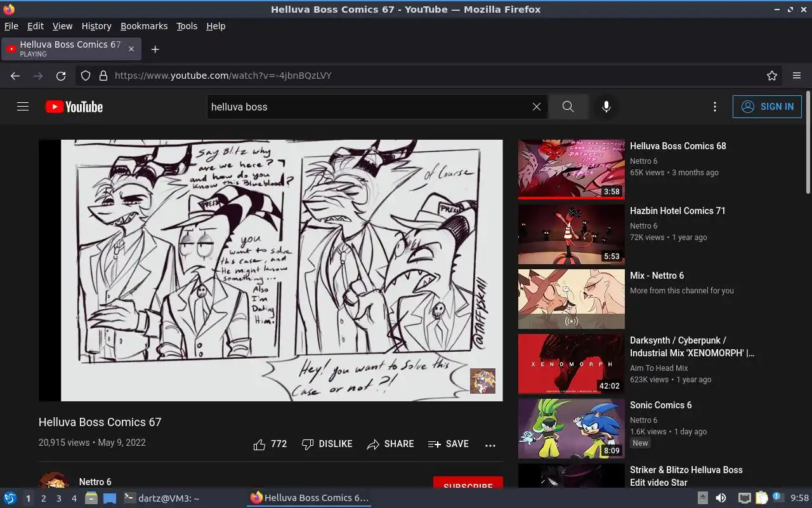
Task: Clear the search text with X icon
Action: pos(537,107)
